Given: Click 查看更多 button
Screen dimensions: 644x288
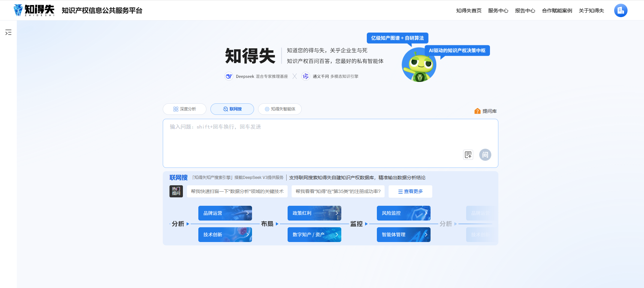Looking at the screenshot, I should tap(410, 191).
